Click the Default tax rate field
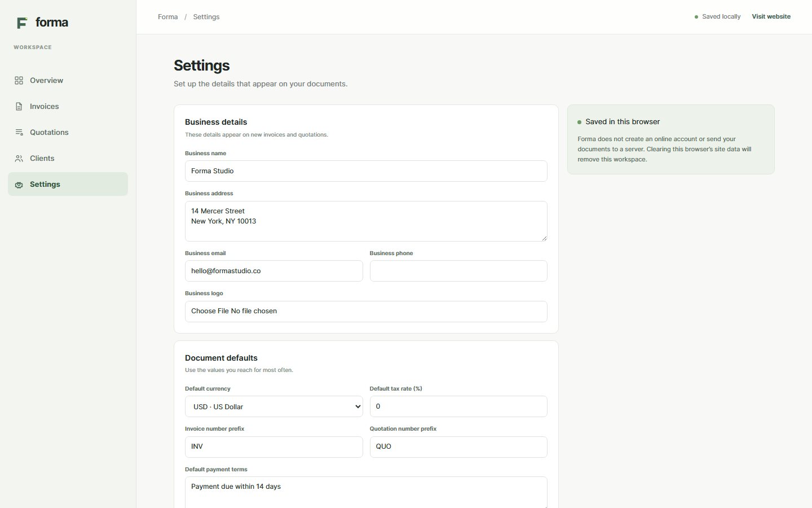This screenshot has width=812, height=508. point(458,406)
